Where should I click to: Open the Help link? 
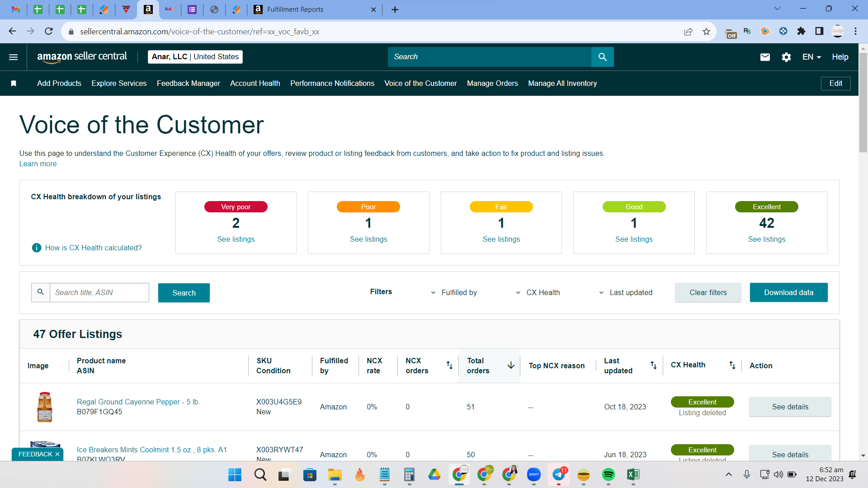point(840,57)
